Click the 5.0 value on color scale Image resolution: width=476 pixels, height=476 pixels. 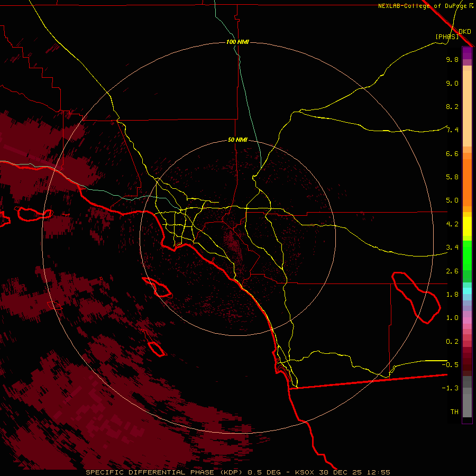(452, 200)
